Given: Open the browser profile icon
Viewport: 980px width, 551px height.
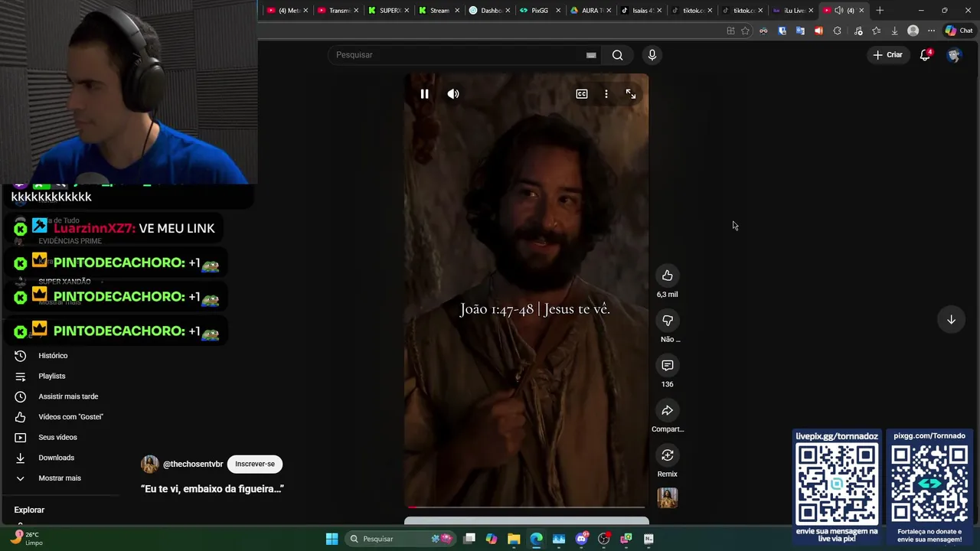Looking at the screenshot, I should (913, 31).
